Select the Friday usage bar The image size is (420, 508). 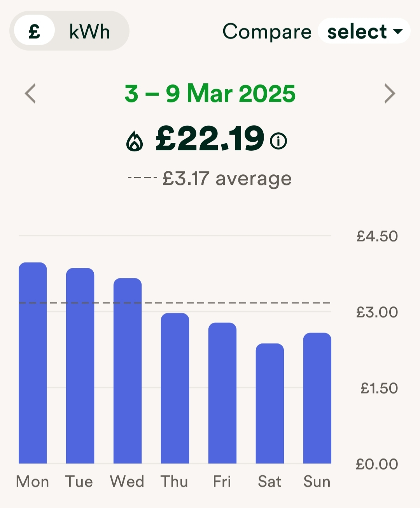coord(222,393)
